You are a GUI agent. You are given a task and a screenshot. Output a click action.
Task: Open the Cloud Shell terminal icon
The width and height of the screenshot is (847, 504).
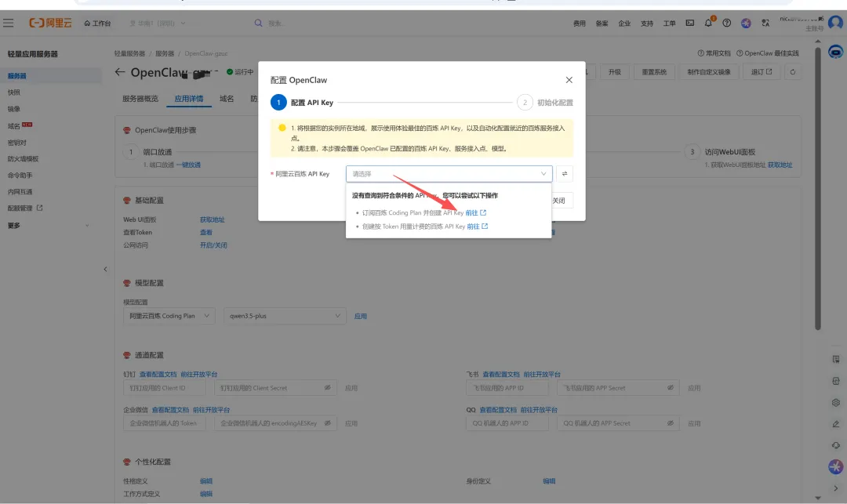click(690, 24)
